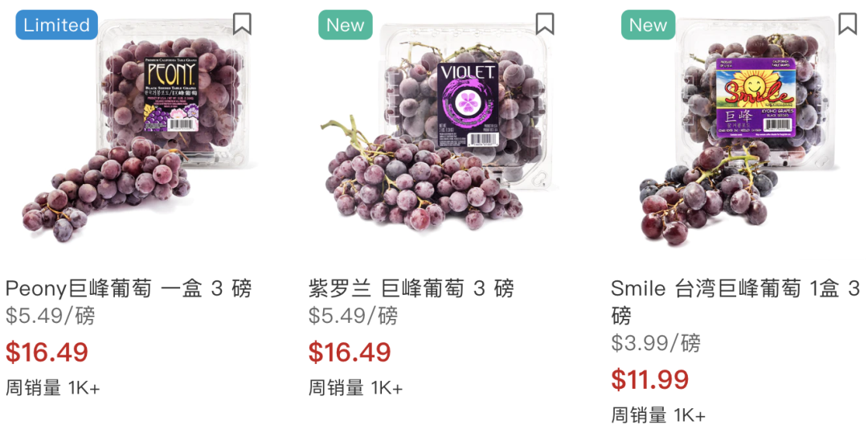
Task: Open the Violet grapes product image
Action: click(437, 133)
